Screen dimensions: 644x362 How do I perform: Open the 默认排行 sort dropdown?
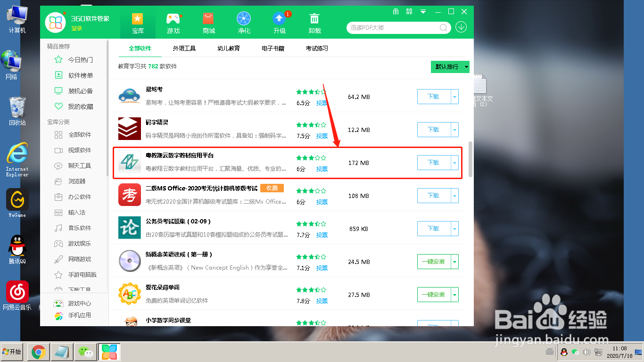point(450,67)
